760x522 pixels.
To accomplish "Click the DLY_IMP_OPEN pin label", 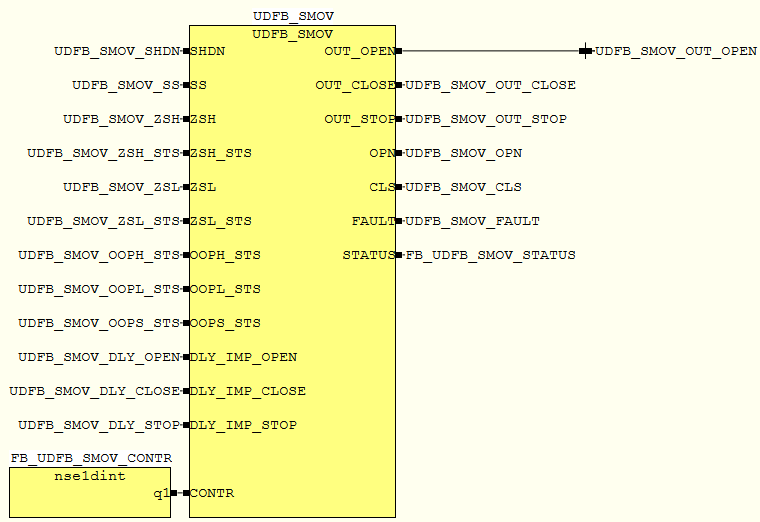I will coord(243,357).
